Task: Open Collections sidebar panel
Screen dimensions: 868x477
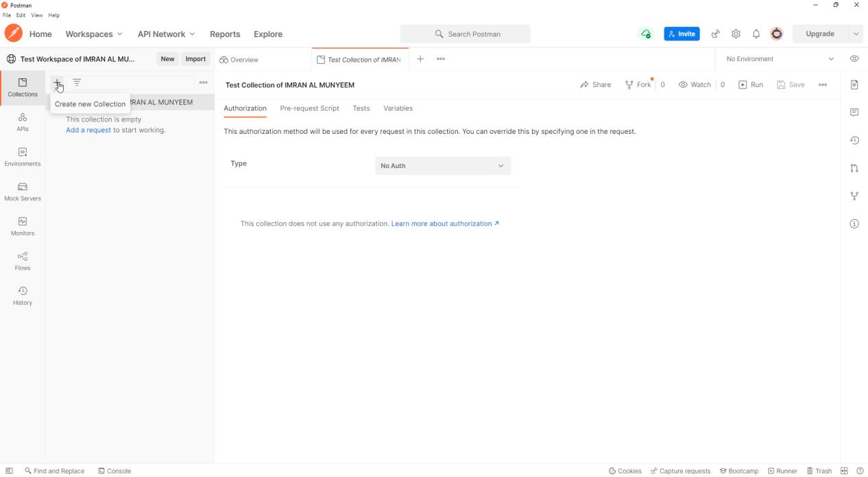Action: (x=23, y=88)
